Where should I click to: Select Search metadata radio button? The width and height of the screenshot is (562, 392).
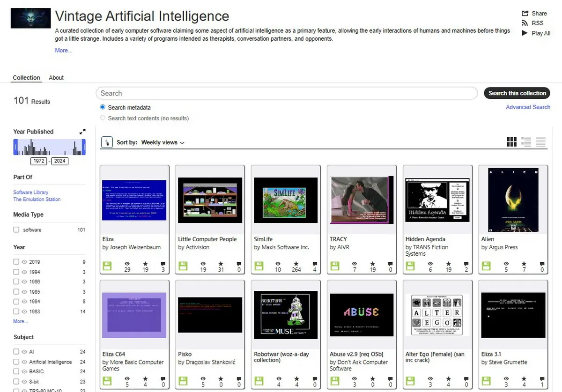(103, 107)
